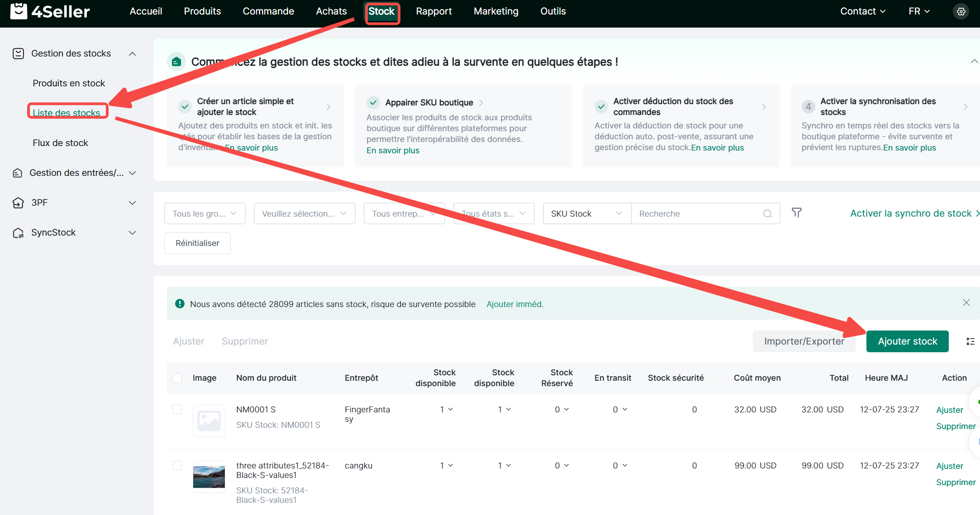
Task: Go to Flux de stock
Action: 60,143
